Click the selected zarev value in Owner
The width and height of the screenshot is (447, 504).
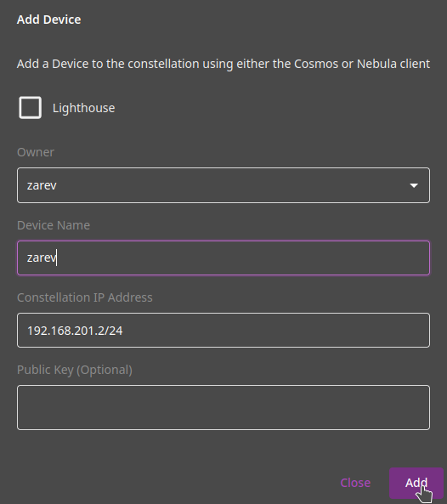(x=42, y=185)
